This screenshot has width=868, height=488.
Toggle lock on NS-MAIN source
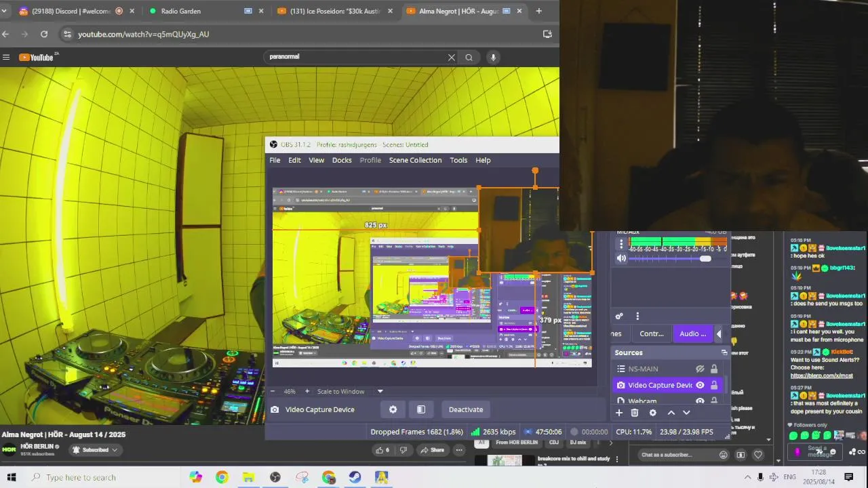point(714,369)
